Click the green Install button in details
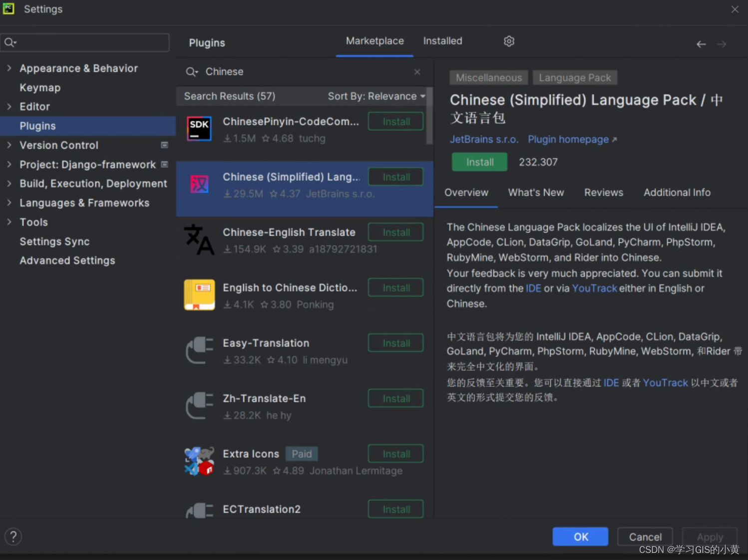Screen dimensions: 748x560 (479, 162)
